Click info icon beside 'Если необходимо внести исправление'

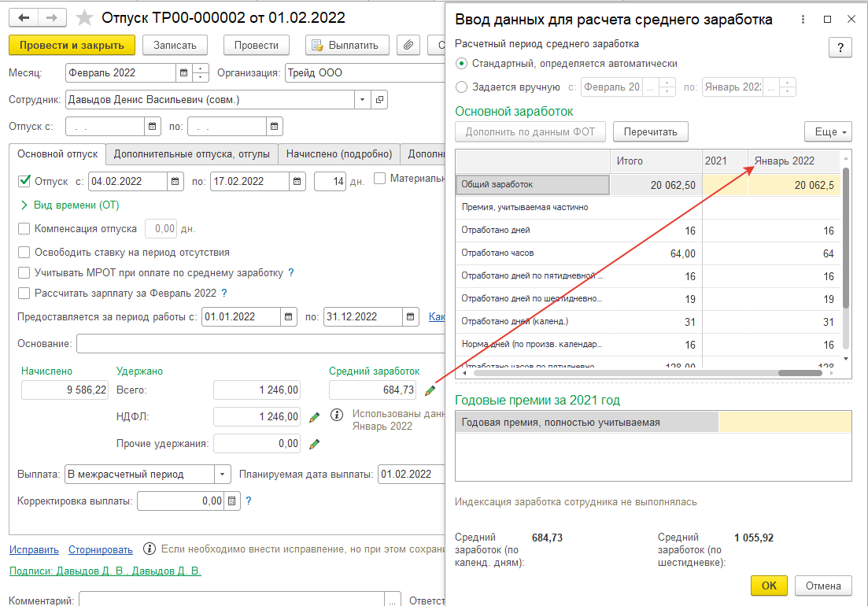(x=150, y=549)
